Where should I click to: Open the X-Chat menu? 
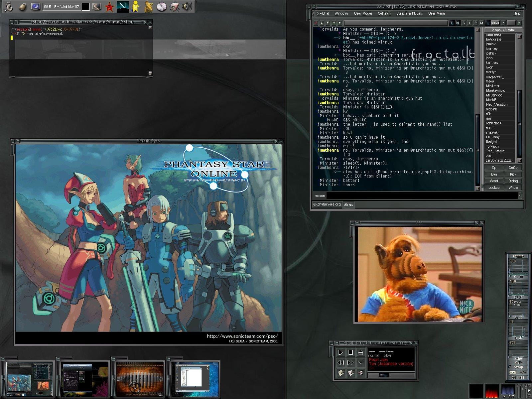click(323, 13)
